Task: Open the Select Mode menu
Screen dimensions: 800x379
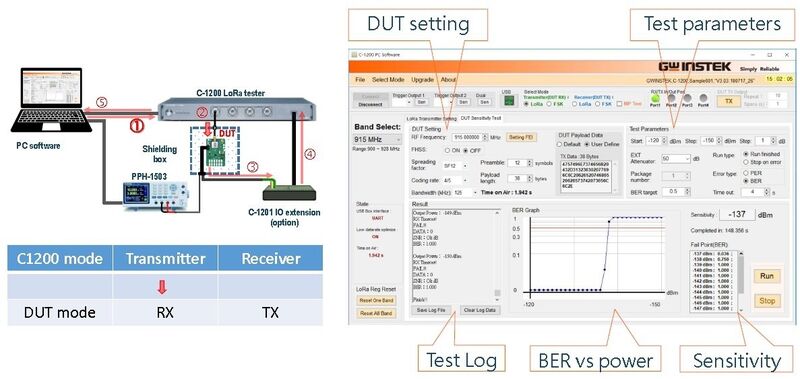Action: pos(388,80)
